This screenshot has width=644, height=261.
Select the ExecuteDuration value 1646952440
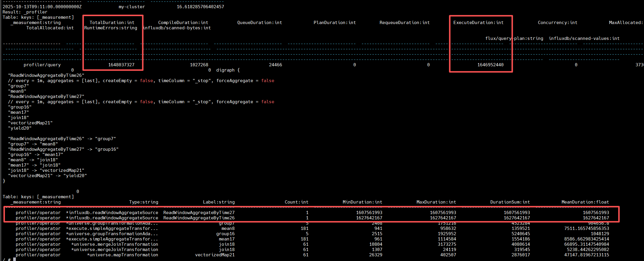pyautogui.click(x=490, y=65)
